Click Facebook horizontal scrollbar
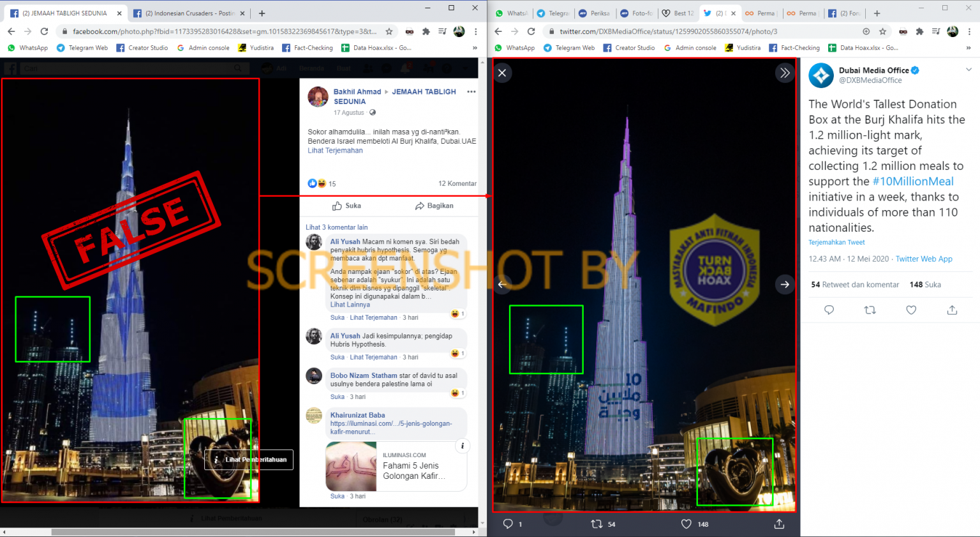Viewport: 980px width, 537px height. pyautogui.click(x=253, y=532)
